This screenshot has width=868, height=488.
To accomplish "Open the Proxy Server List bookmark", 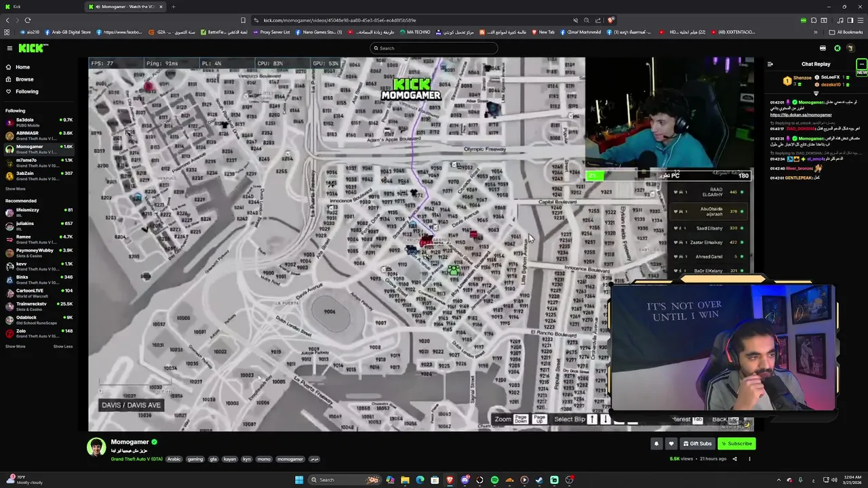I will click(271, 32).
